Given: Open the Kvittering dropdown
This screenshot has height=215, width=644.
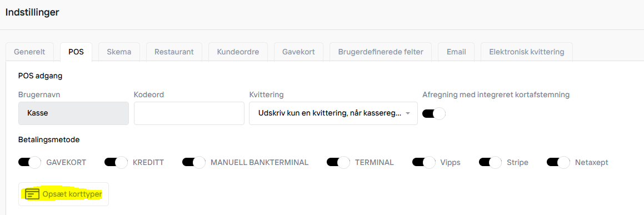Looking at the screenshot, I should coord(333,113).
